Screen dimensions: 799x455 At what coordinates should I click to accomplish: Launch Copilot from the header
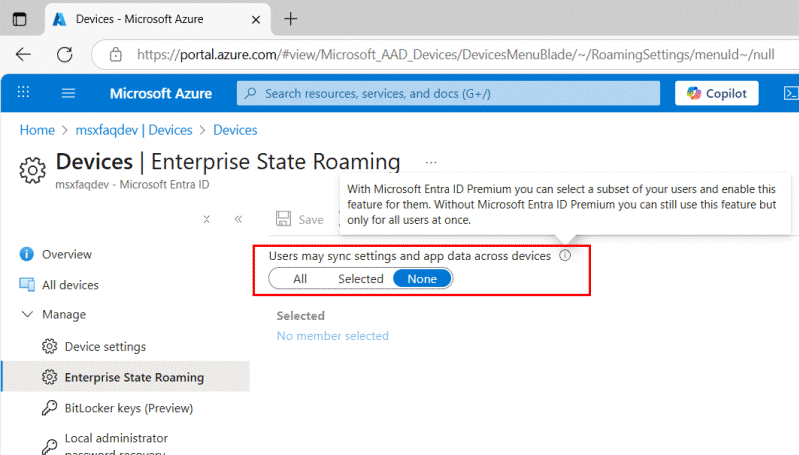coord(716,93)
